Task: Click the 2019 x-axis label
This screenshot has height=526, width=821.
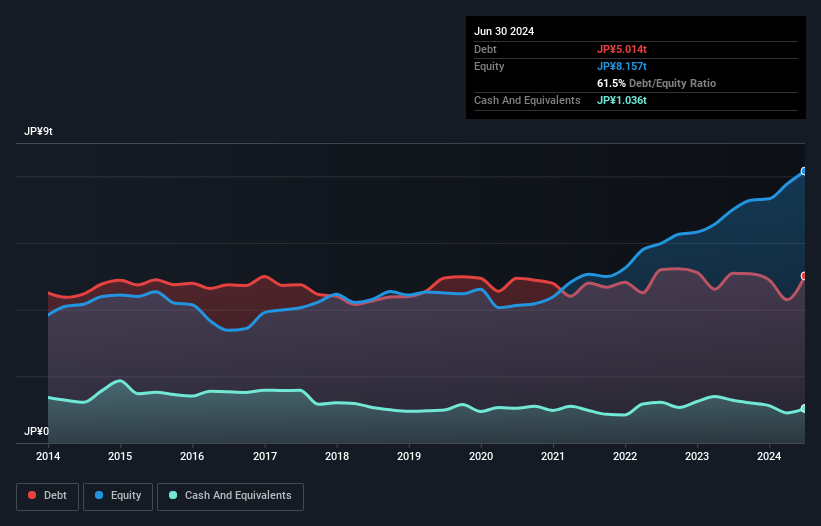Action: coord(409,456)
